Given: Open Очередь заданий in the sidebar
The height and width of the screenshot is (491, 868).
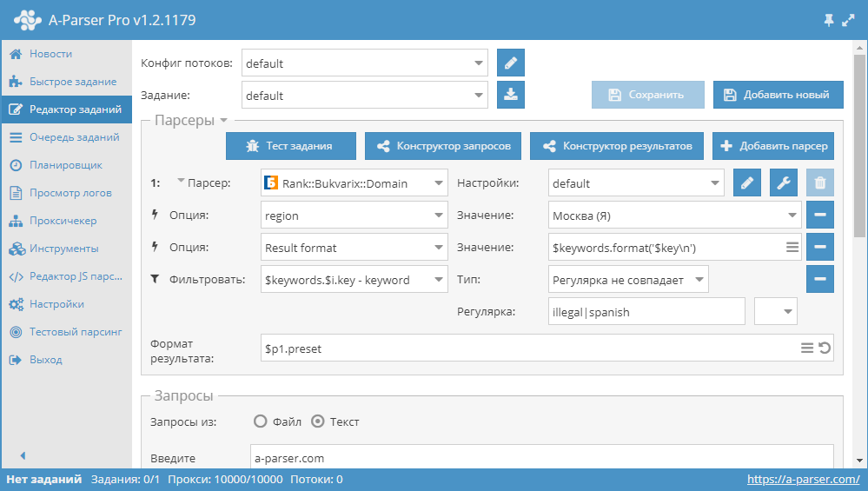Looking at the screenshot, I should (74, 137).
